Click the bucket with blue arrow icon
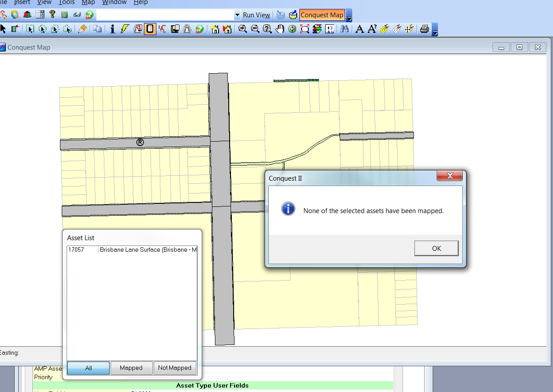This screenshot has width=553, height=392. pos(293,15)
